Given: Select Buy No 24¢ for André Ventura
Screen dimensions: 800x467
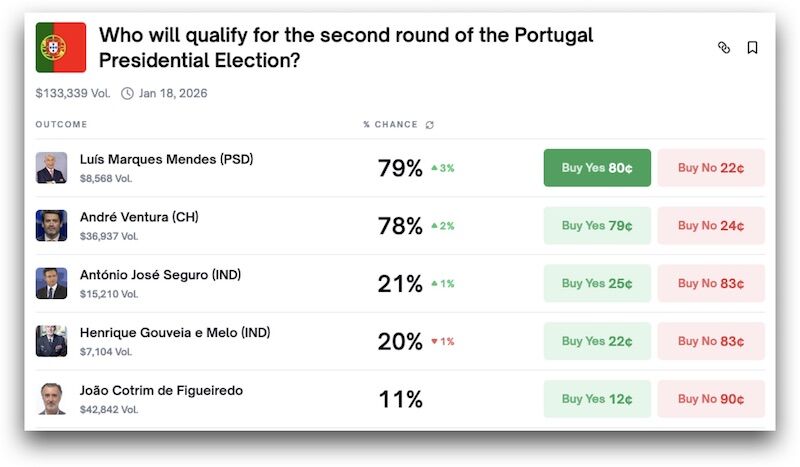Looking at the screenshot, I should [710, 226].
